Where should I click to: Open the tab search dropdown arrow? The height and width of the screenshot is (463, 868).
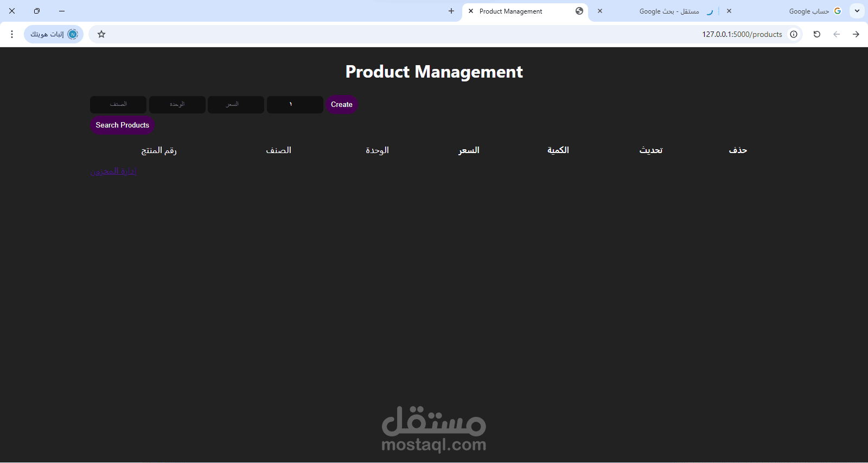857,11
